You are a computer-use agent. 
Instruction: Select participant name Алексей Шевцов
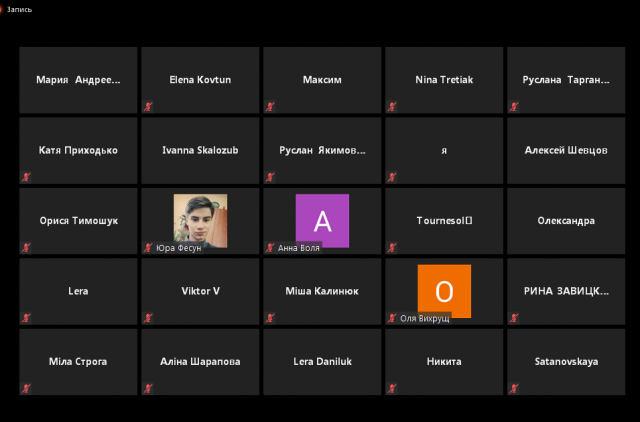(566, 151)
